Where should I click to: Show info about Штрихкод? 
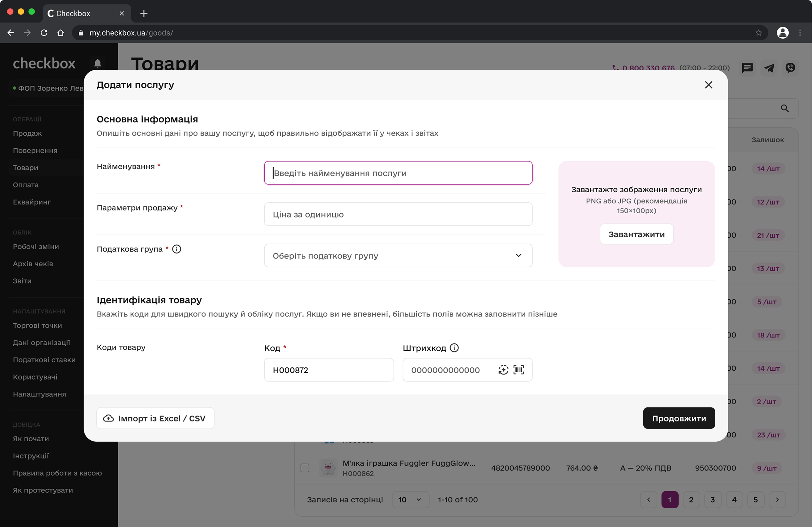click(454, 348)
